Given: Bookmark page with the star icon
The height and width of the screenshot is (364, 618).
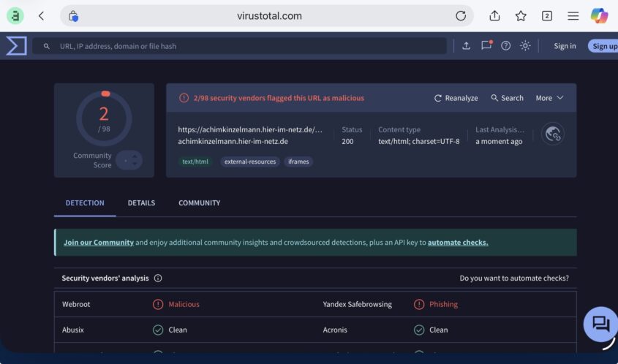Looking at the screenshot, I should tap(521, 16).
